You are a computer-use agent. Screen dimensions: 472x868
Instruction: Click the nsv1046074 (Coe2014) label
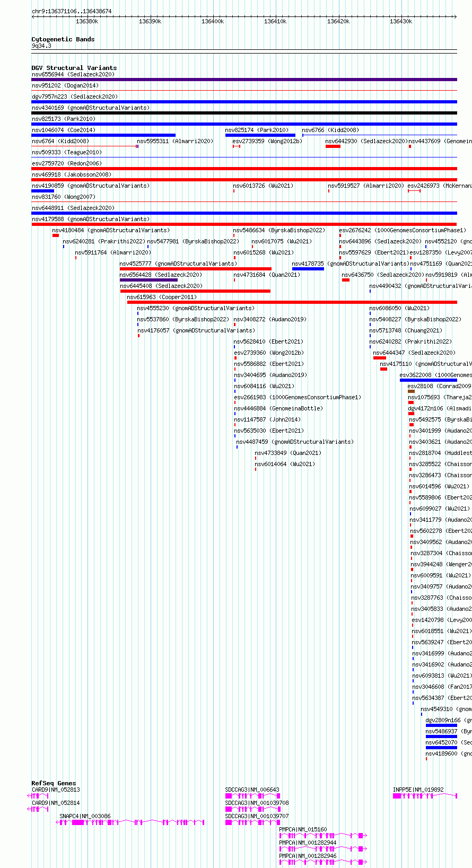coord(64,130)
